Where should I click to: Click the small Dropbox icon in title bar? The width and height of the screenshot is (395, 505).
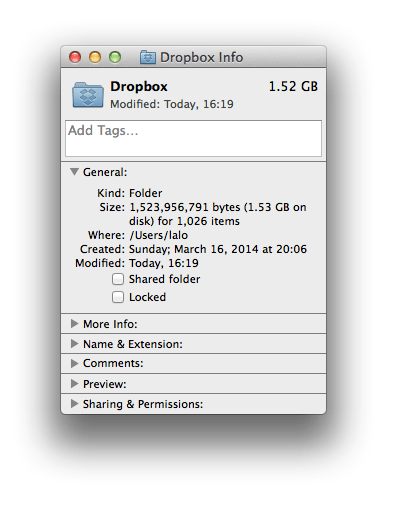(148, 57)
